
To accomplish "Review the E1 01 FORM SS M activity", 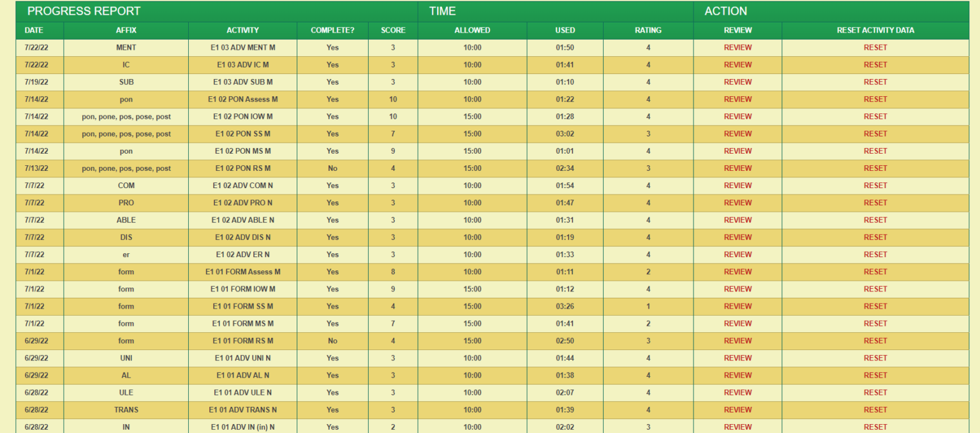I will 738,306.
